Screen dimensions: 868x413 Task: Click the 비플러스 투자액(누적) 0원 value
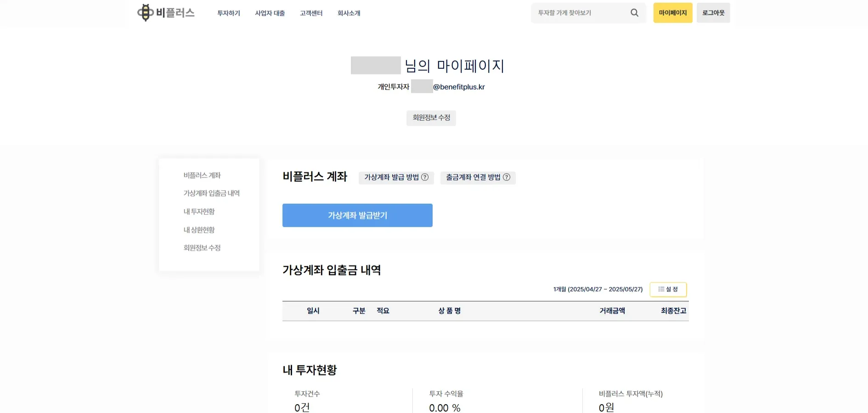pyautogui.click(x=606, y=407)
